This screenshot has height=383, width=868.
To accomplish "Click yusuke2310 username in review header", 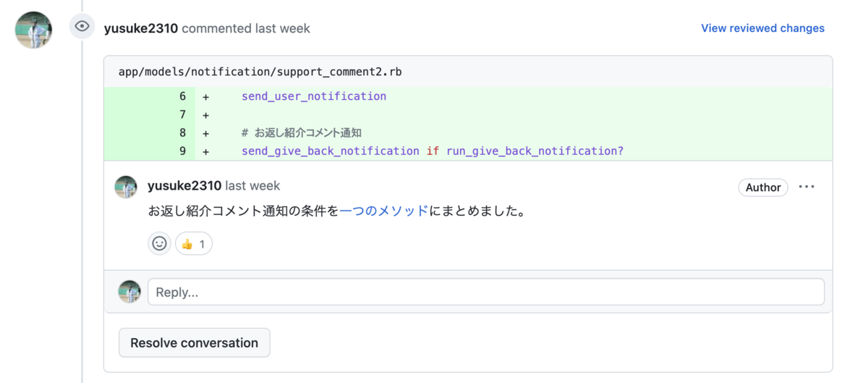I will point(141,28).
